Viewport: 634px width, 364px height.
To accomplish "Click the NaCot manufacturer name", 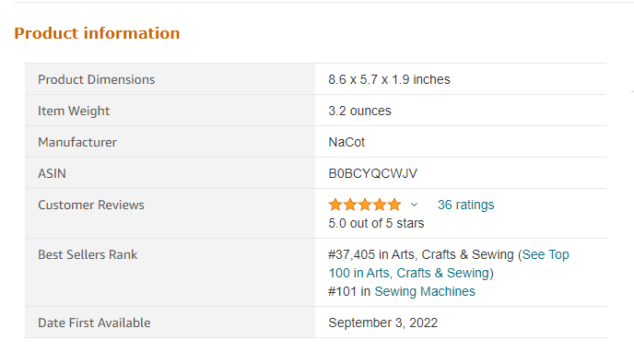I will click(346, 142).
